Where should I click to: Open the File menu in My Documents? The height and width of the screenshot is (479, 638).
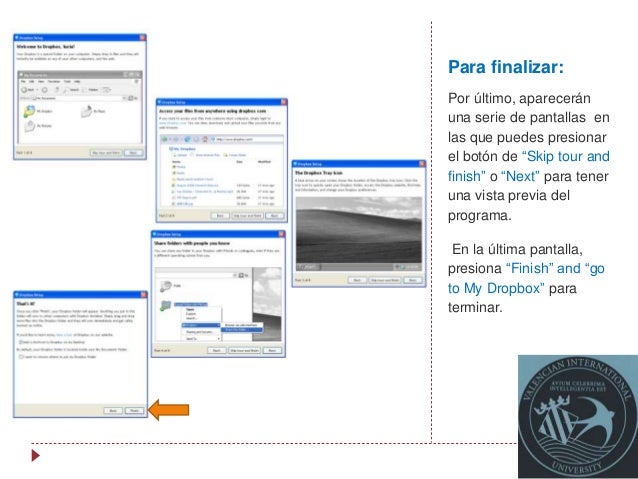(24, 81)
